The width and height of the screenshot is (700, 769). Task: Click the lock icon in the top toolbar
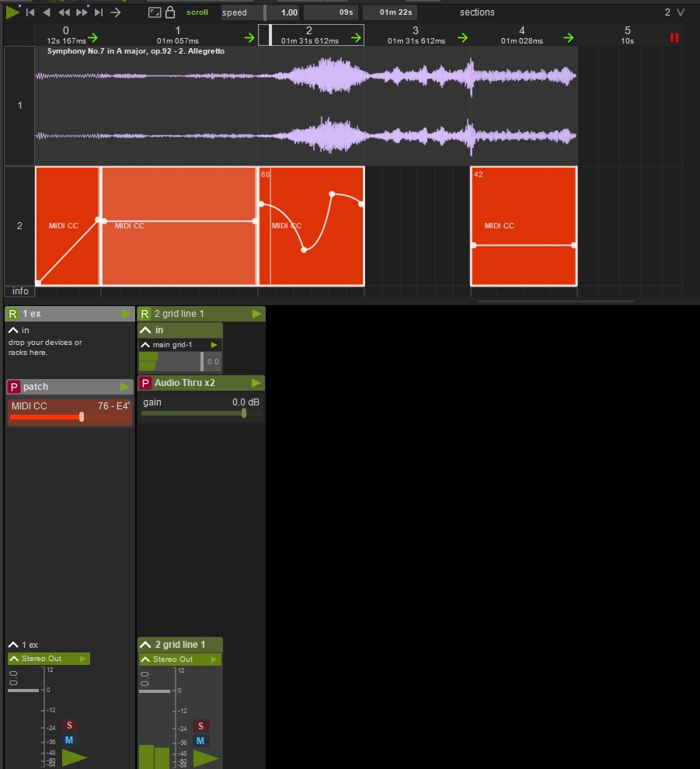coord(171,12)
